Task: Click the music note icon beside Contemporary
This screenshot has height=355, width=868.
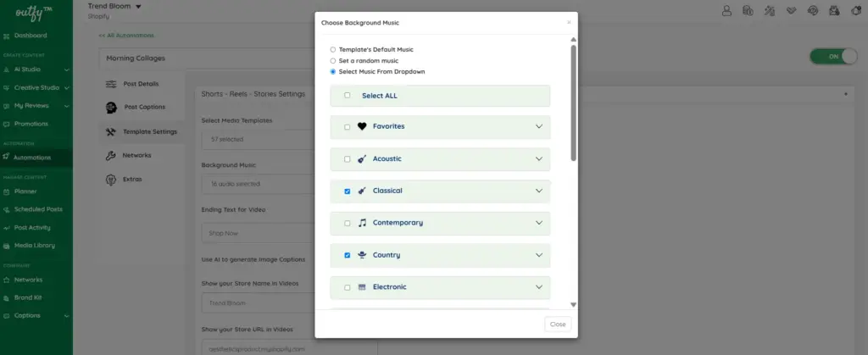Action: coord(362,223)
